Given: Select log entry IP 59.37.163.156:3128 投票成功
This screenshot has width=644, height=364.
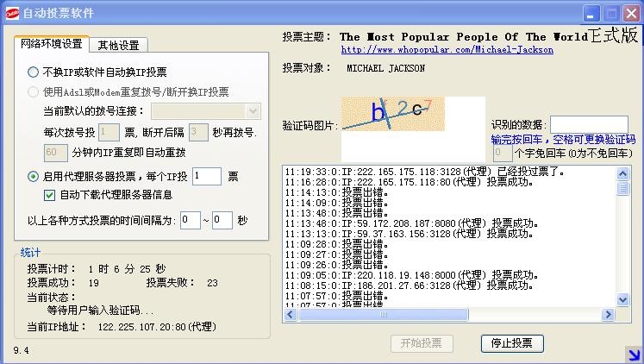Looking at the screenshot, I should click(409, 234).
